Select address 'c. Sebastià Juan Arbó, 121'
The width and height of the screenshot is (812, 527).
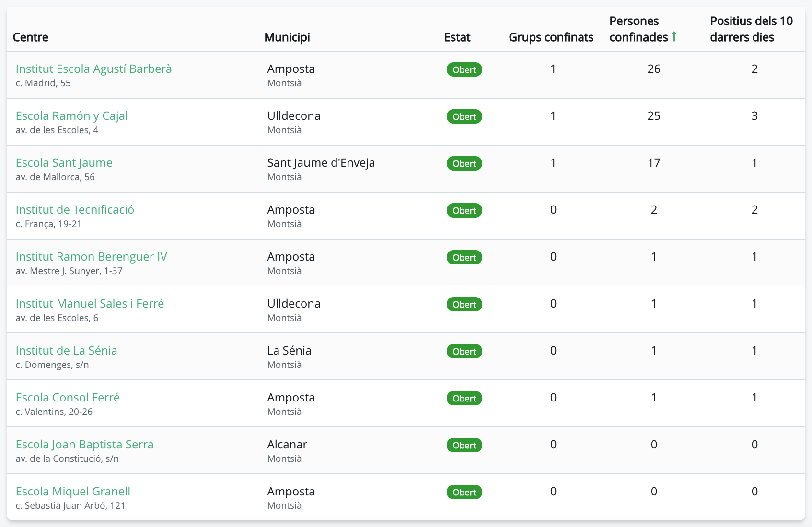coord(70,506)
